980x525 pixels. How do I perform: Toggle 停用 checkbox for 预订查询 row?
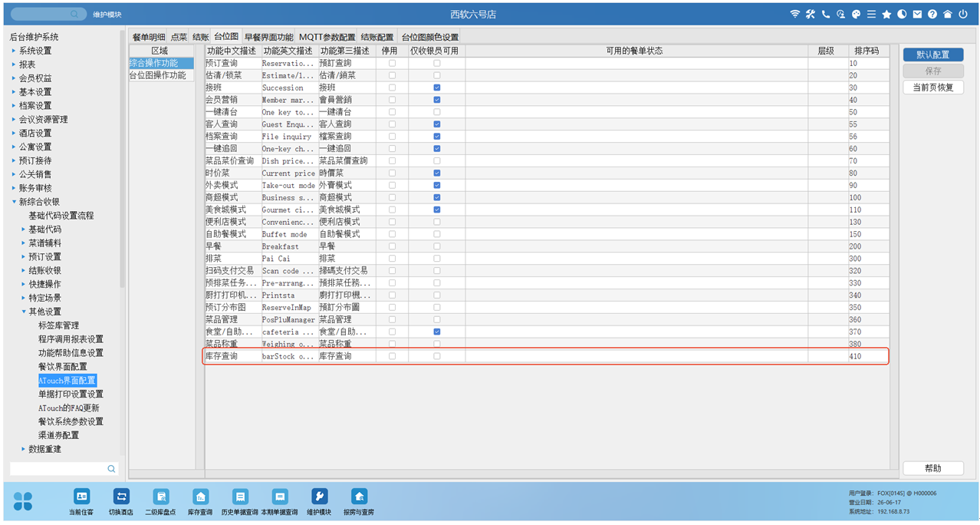(393, 63)
